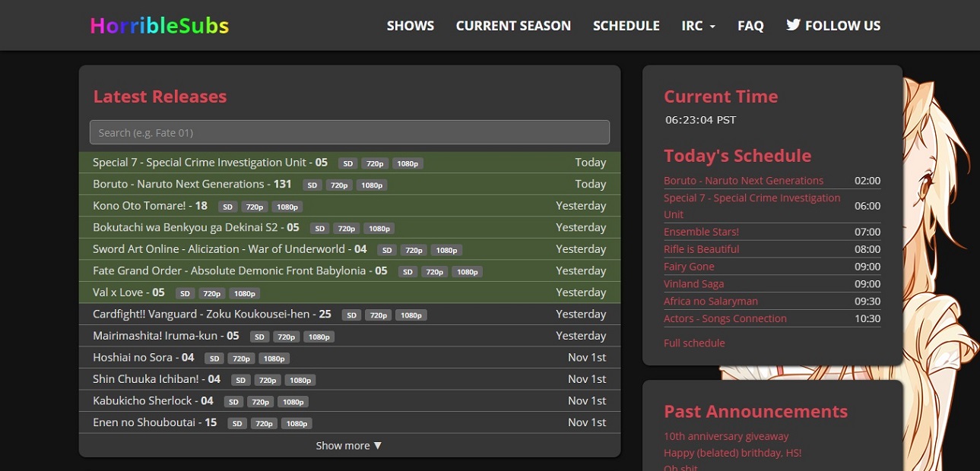This screenshot has height=471, width=980.
Task: Open Sword Art Online Alicization release title
Action: (x=230, y=248)
